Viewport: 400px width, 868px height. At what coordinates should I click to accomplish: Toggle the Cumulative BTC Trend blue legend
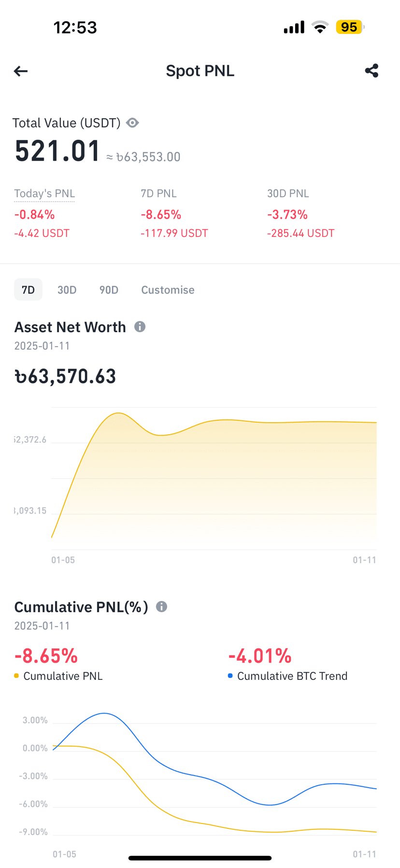pyautogui.click(x=287, y=676)
